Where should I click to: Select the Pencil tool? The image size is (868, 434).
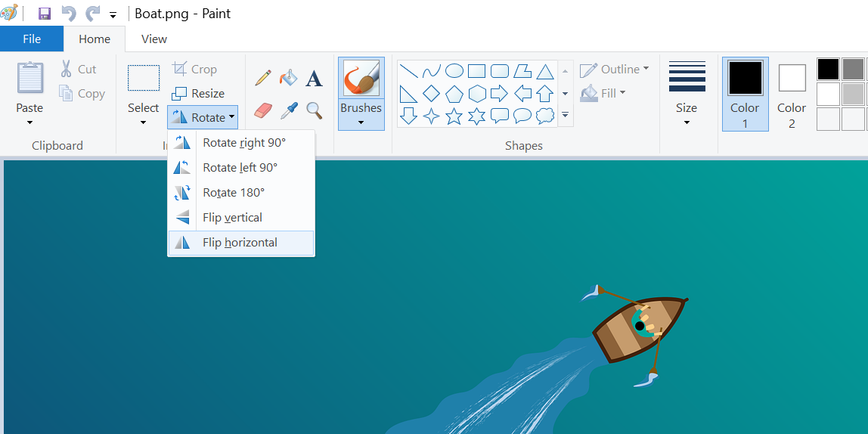[x=262, y=78]
